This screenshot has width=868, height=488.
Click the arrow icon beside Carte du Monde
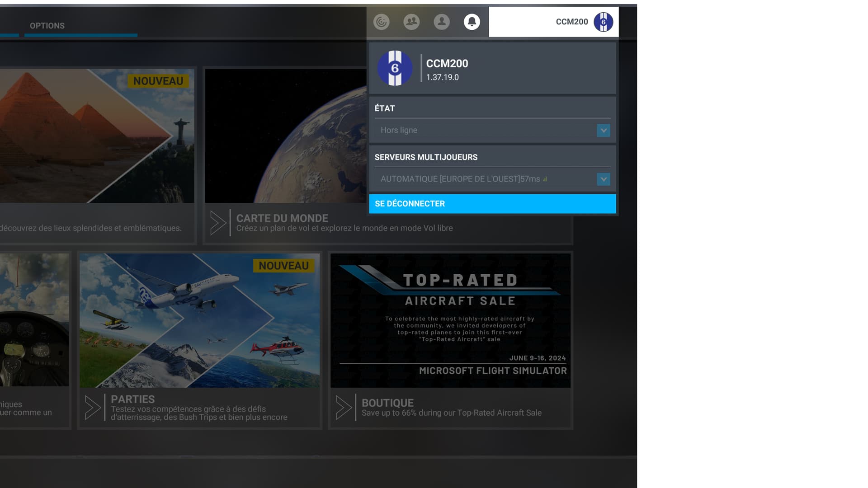(x=220, y=222)
